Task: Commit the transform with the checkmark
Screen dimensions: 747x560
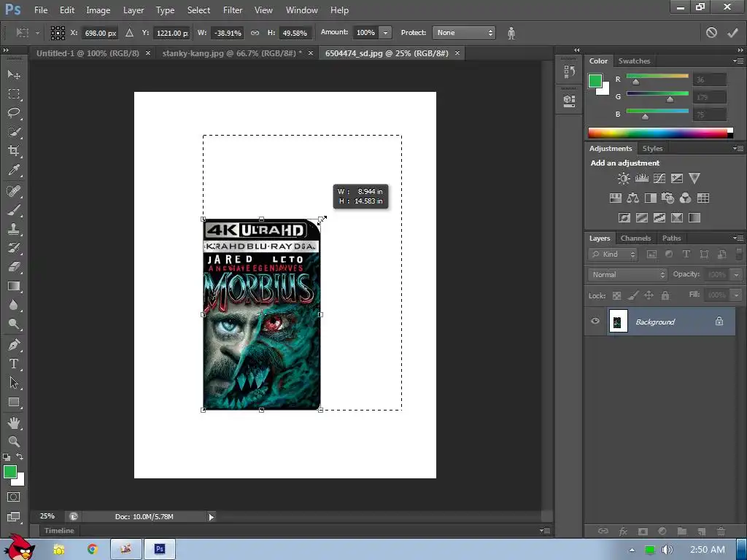Action: click(x=732, y=33)
